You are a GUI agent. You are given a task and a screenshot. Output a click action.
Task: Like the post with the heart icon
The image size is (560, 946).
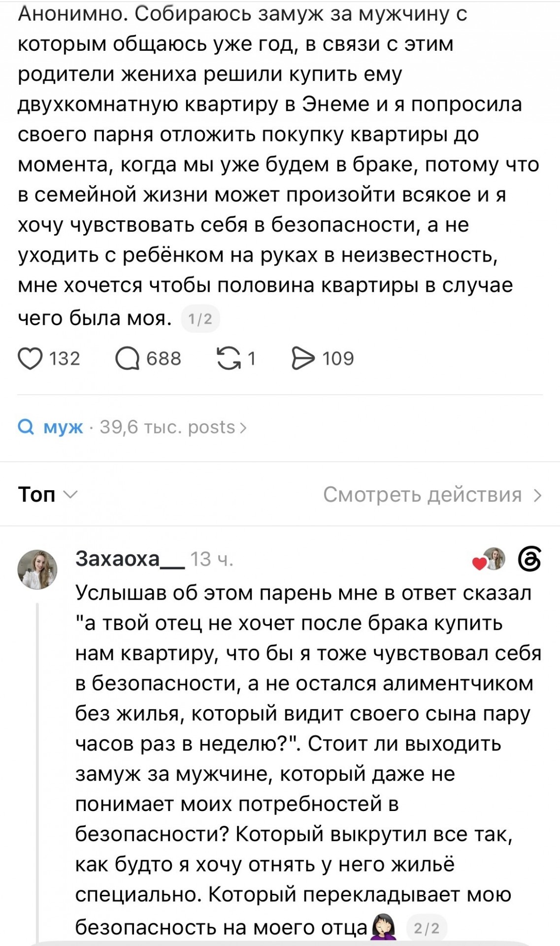point(30,359)
